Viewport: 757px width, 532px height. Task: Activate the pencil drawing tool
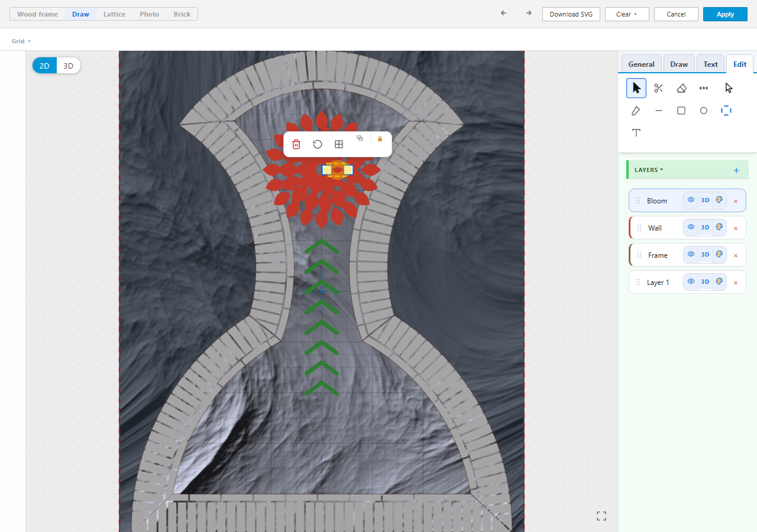pyautogui.click(x=636, y=111)
